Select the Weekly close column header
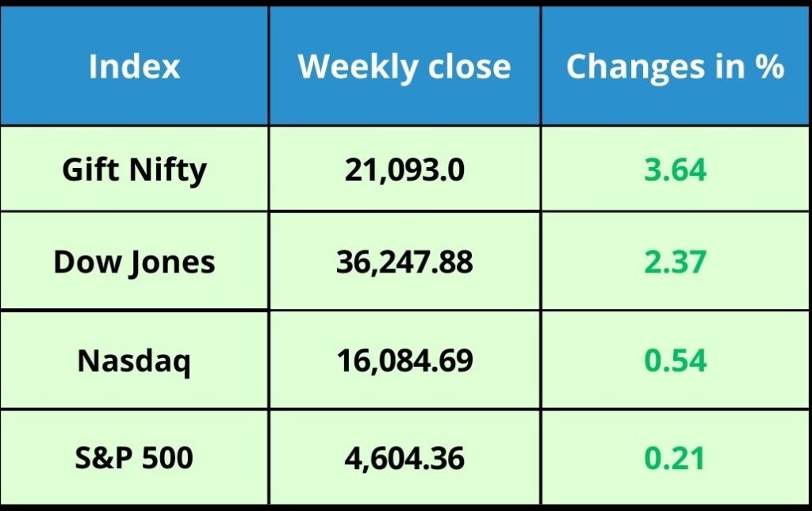Image resolution: width=812 pixels, height=511 pixels. pos(404,67)
